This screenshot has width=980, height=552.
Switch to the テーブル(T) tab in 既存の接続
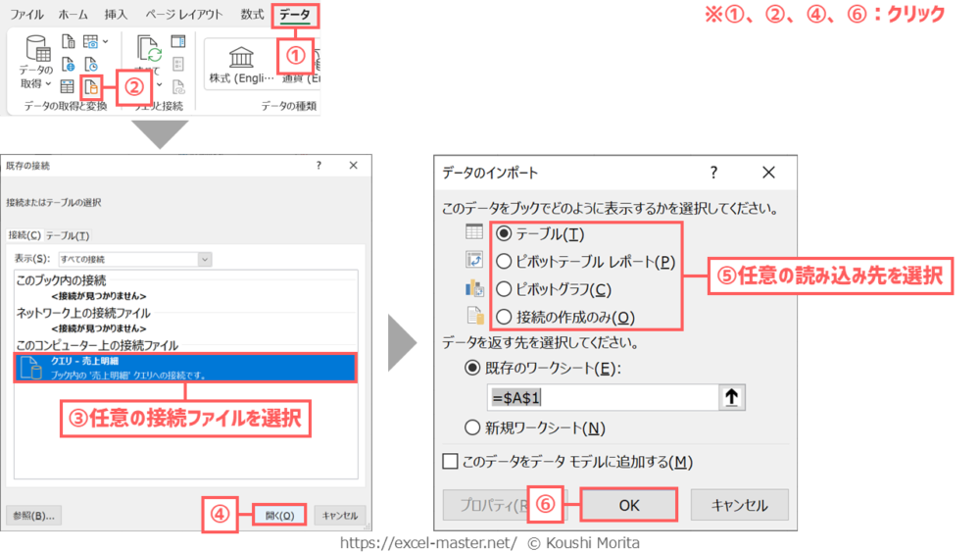pyautogui.click(x=68, y=235)
